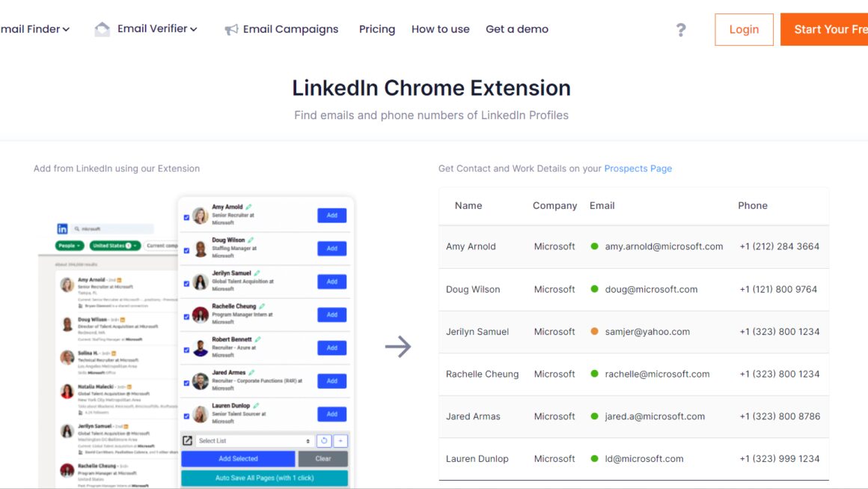Click Add for Jerilyn Samuel

click(x=331, y=282)
